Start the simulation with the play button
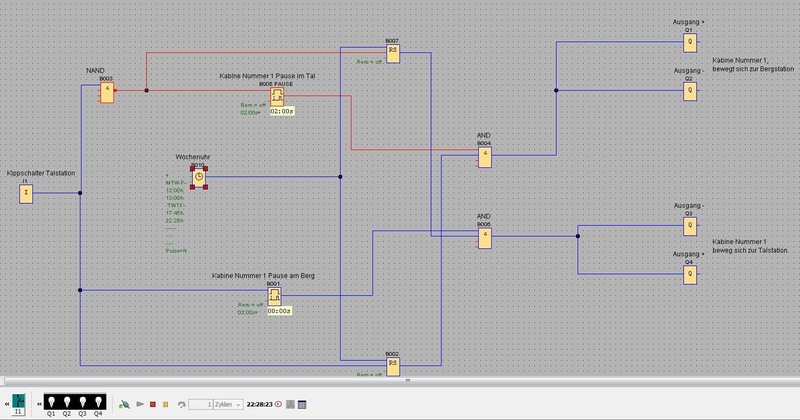Viewport: 800px width, 420px height. point(139,404)
